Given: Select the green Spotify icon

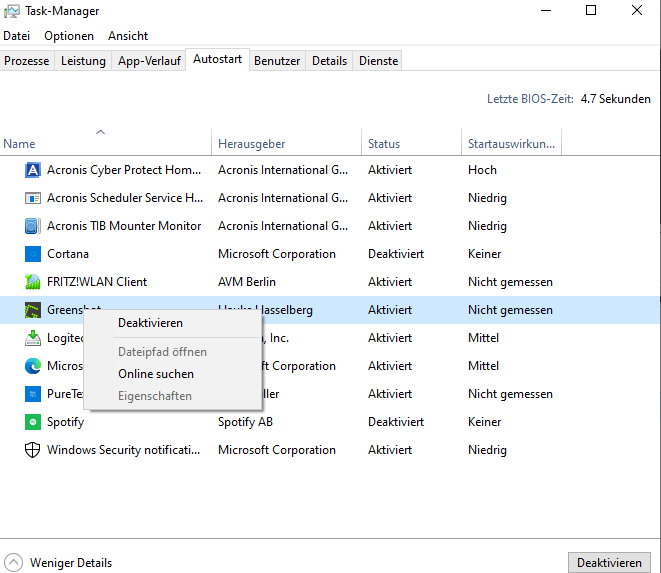Looking at the screenshot, I should point(31,422).
